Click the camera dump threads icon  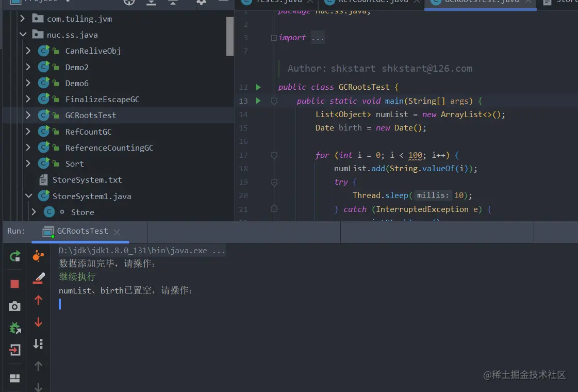[15, 306]
